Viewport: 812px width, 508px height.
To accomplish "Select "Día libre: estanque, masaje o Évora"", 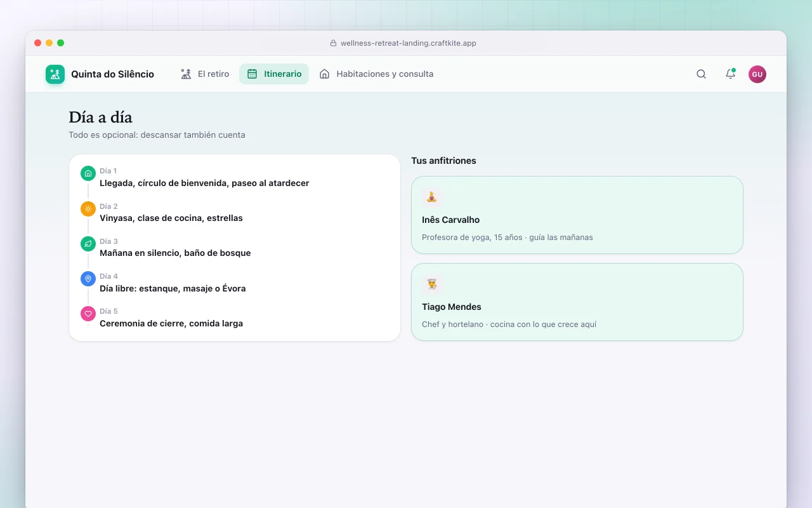I will pos(173,288).
